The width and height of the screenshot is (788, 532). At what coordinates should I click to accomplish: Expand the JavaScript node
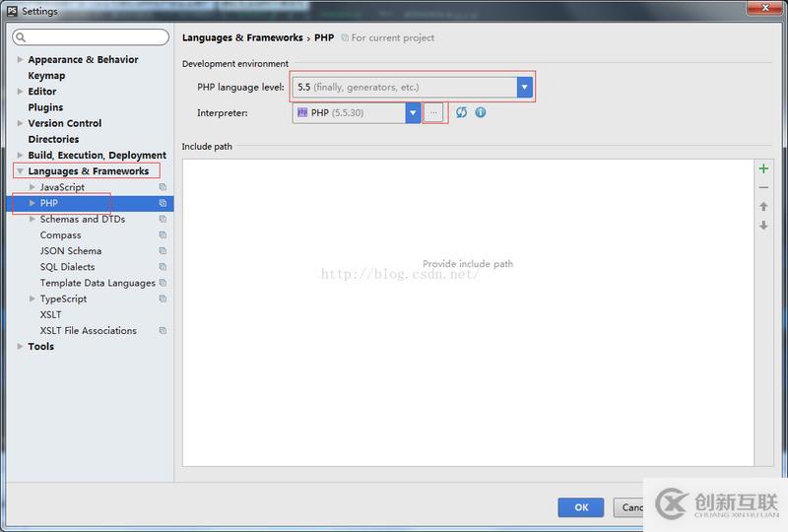click(33, 187)
